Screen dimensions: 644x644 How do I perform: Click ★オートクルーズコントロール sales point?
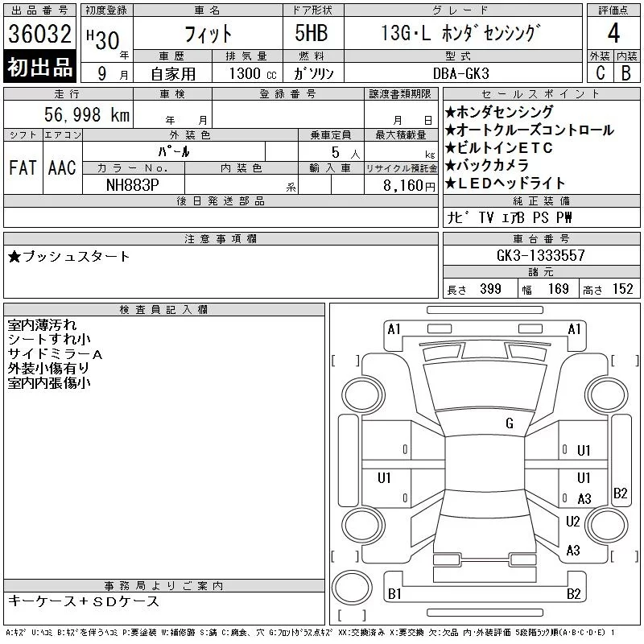point(530,130)
